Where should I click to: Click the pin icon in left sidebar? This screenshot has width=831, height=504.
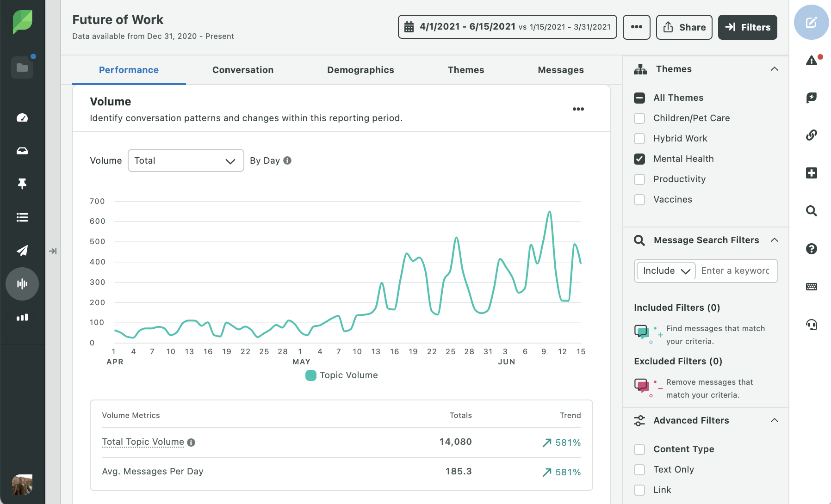[x=22, y=184]
